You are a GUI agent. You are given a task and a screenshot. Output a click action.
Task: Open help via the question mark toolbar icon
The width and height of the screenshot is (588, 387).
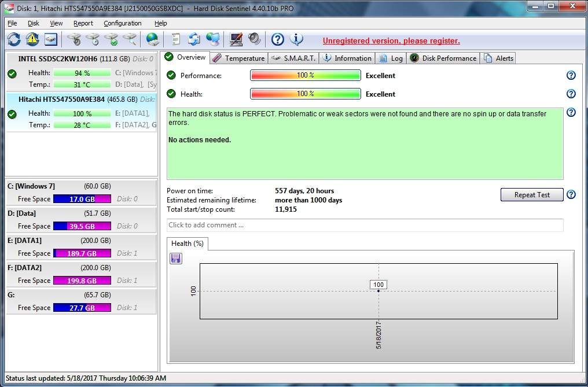click(x=278, y=39)
